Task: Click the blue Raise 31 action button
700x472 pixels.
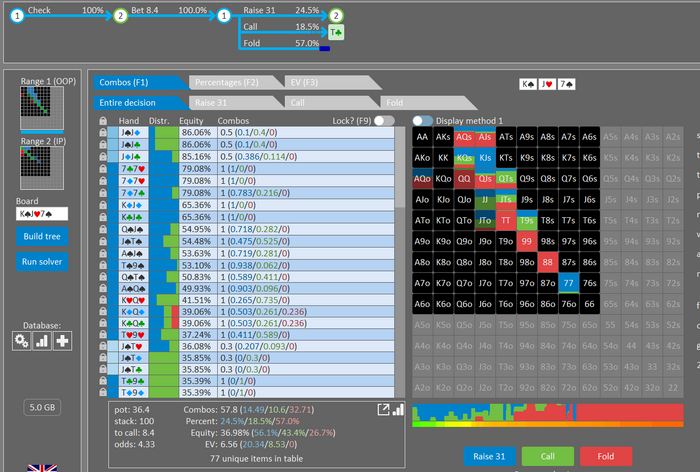Action: tap(489, 456)
